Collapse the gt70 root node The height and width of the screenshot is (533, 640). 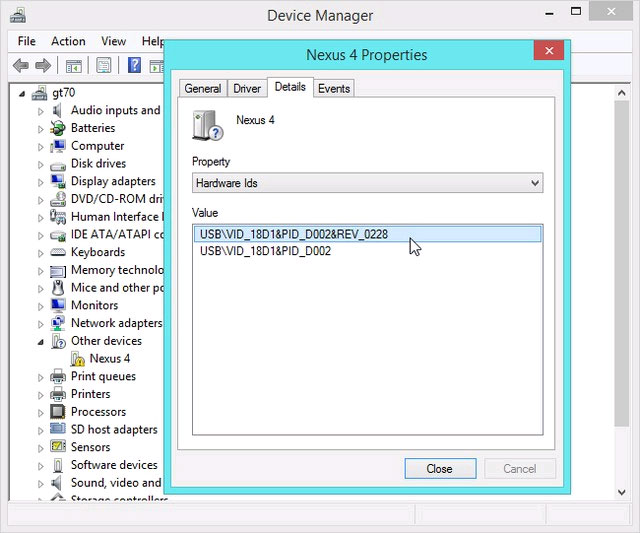click(x=23, y=93)
